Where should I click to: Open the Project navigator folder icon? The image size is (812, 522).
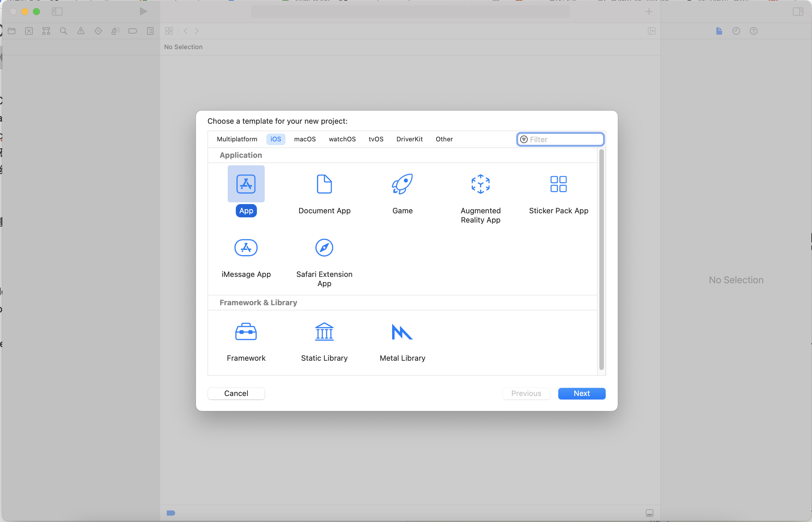click(12, 31)
